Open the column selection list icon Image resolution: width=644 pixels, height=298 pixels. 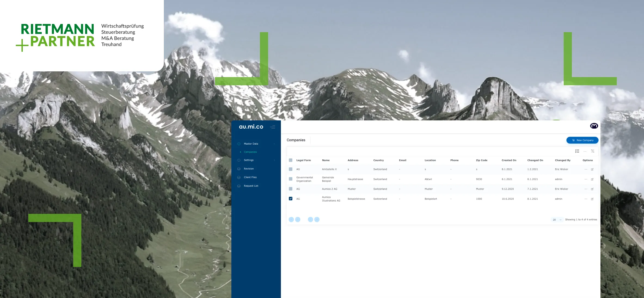pyautogui.click(x=576, y=151)
